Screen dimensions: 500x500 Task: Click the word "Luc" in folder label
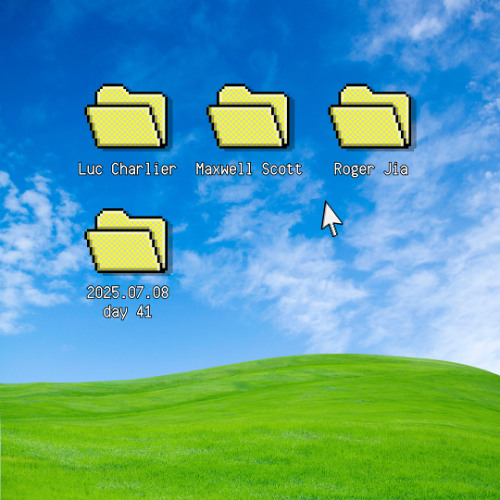pos(90,169)
